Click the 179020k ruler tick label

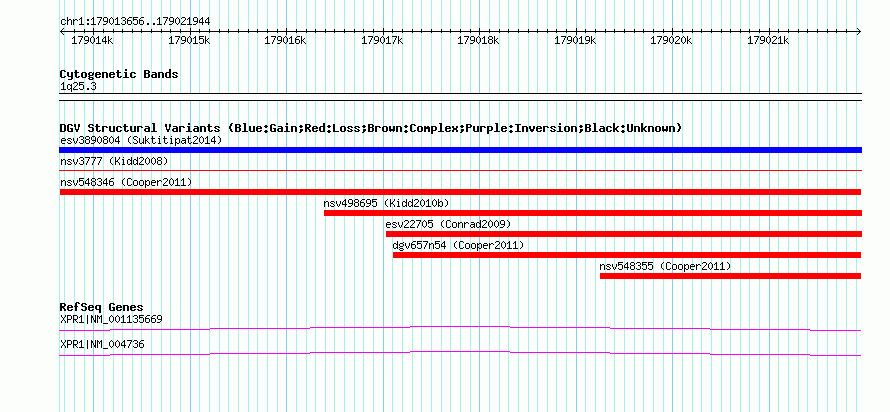point(671,41)
